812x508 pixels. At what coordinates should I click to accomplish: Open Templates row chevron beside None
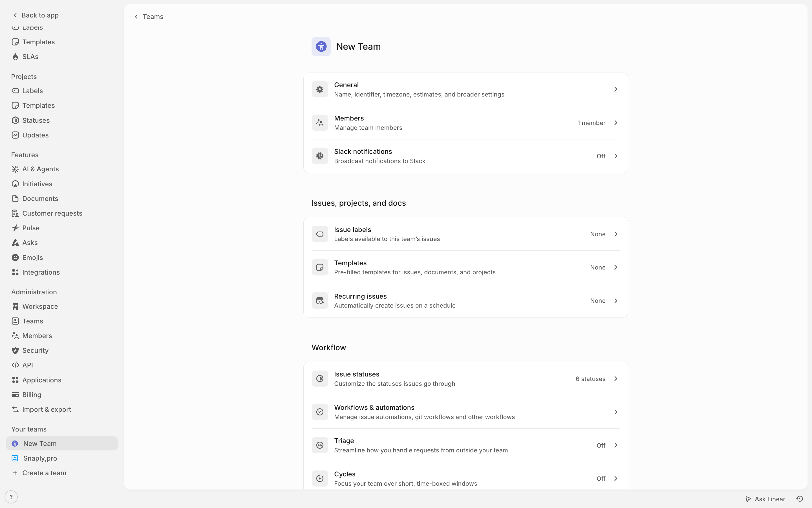tap(616, 268)
